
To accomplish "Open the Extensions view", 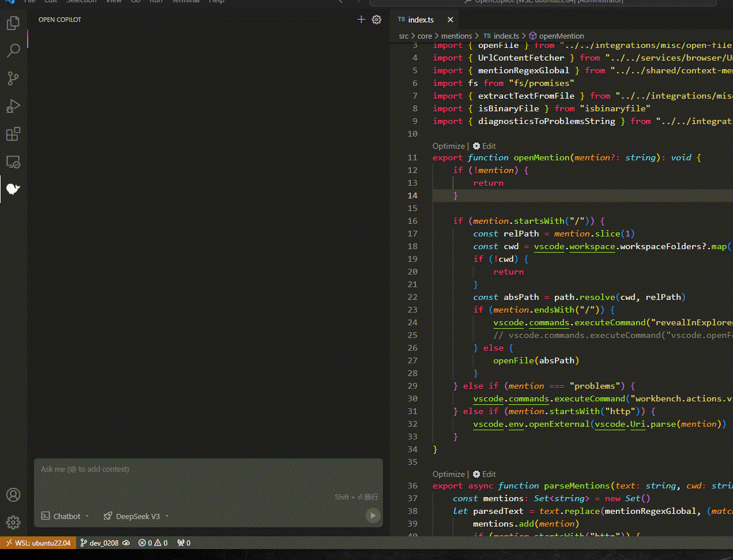I will point(13,134).
